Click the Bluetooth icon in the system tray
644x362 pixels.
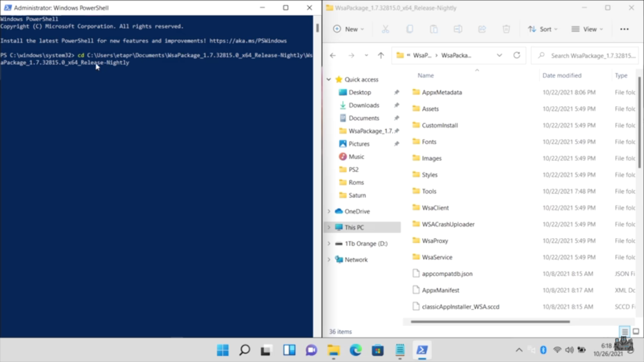543,350
